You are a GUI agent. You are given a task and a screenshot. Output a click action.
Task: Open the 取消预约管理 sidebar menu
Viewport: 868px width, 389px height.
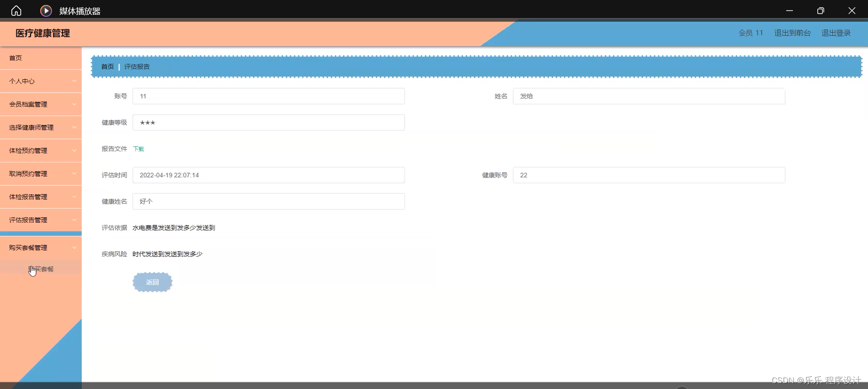(x=41, y=174)
